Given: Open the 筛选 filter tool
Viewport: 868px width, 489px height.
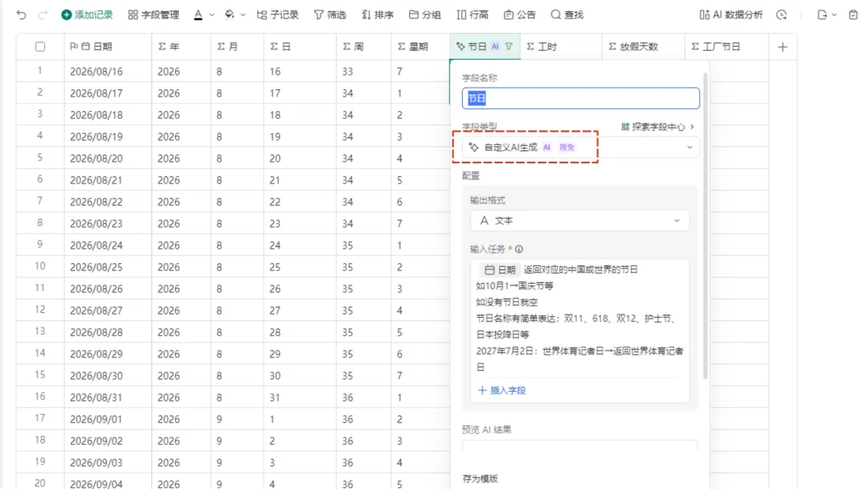Looking at the screenshot, I should pyautogui.click(x=330, y=15).
